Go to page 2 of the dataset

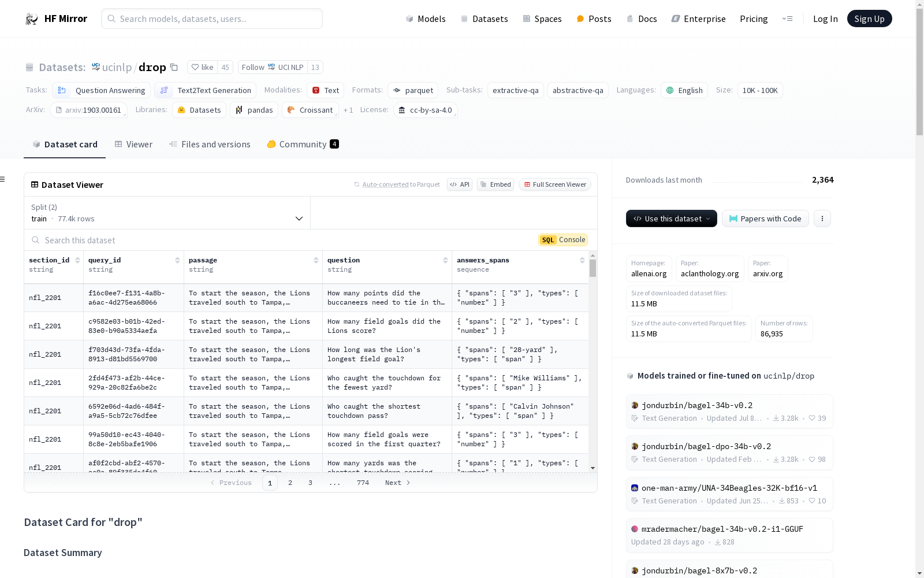(290, 483)
